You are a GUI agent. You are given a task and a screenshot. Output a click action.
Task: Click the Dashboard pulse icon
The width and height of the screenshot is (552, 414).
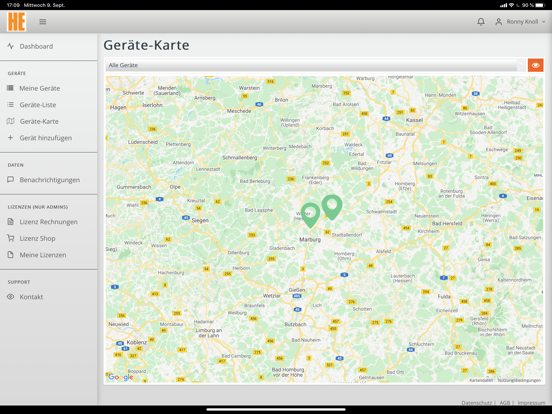(x=11, y=46)
